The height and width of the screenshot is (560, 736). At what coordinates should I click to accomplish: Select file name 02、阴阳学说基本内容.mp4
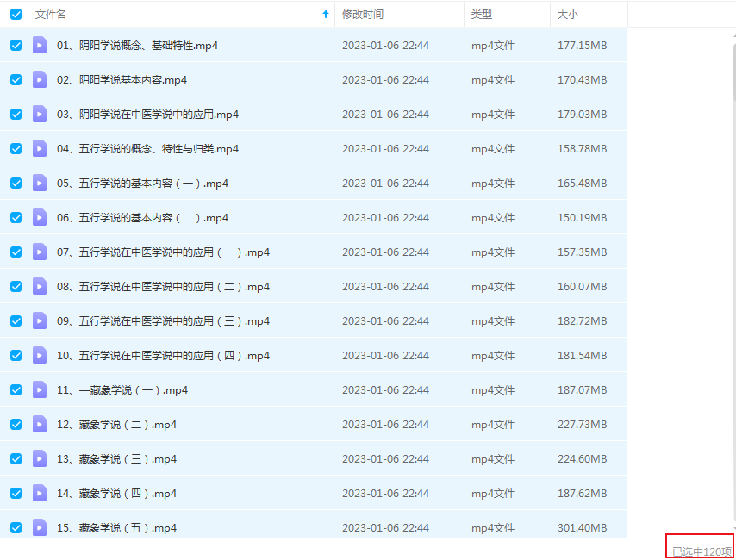point(122,80)
